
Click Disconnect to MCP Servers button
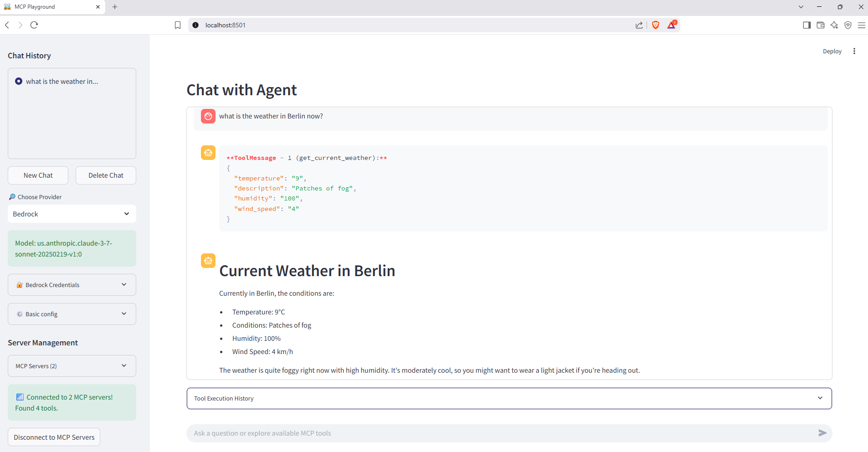tap(54, 437)
